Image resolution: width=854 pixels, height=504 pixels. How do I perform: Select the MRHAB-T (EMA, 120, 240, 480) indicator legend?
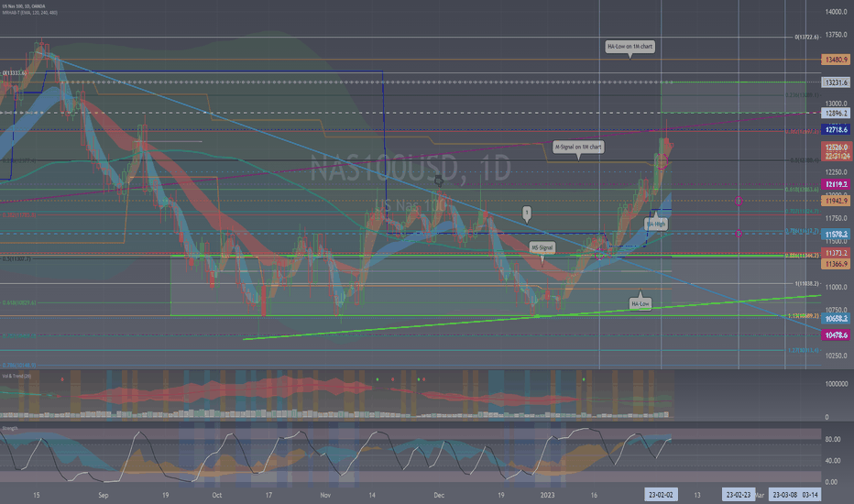[x=29, y=13]
